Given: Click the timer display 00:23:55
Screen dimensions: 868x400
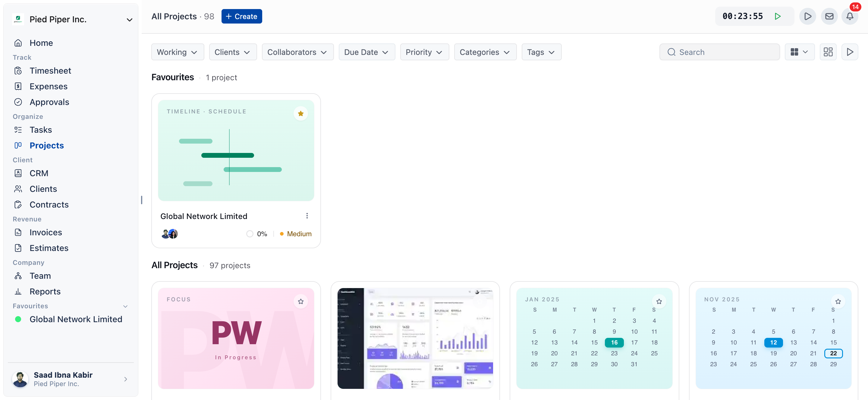Looking at the screenshot, I should pos(743,16).
